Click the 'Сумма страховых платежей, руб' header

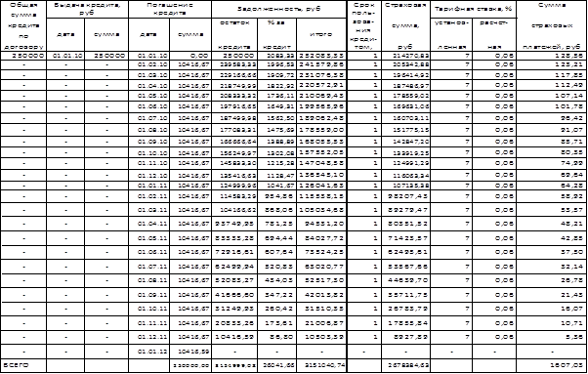pos(552,25)
